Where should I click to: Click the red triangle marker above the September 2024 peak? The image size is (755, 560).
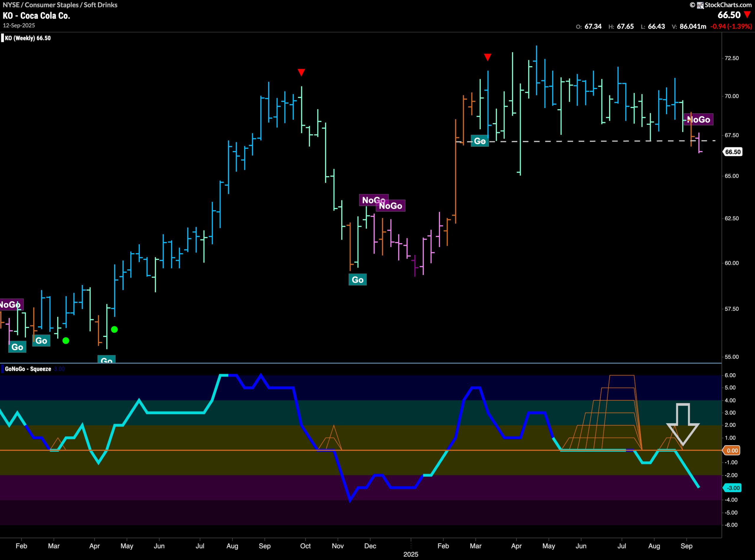pyautogui.click(x=301, y=72)
